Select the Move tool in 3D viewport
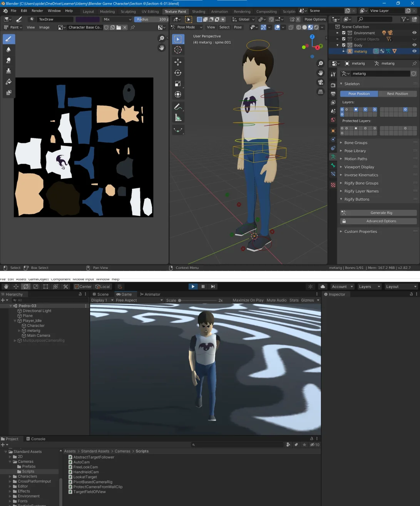 [x=178, y=62]
